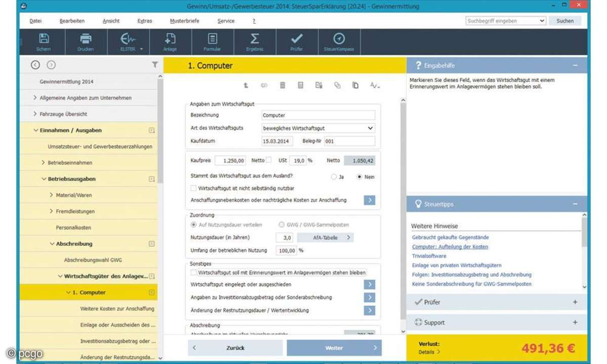Click the Drucken printer icon

[x=85, y=39]
